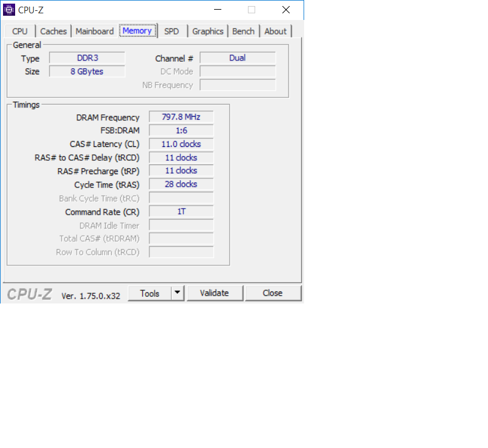488x448 pixels.
Task: Click the CAS# Latency value 11.0 clocks
Action: click(181, 144)
